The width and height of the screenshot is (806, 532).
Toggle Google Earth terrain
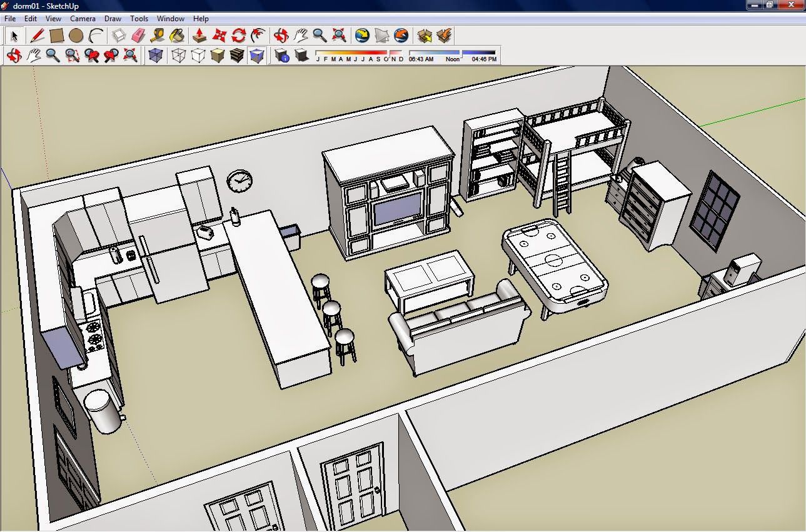(381, 36)
